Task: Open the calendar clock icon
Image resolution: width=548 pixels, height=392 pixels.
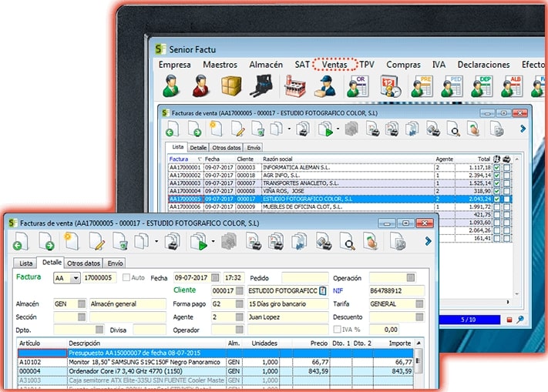Action: [390, 85]
